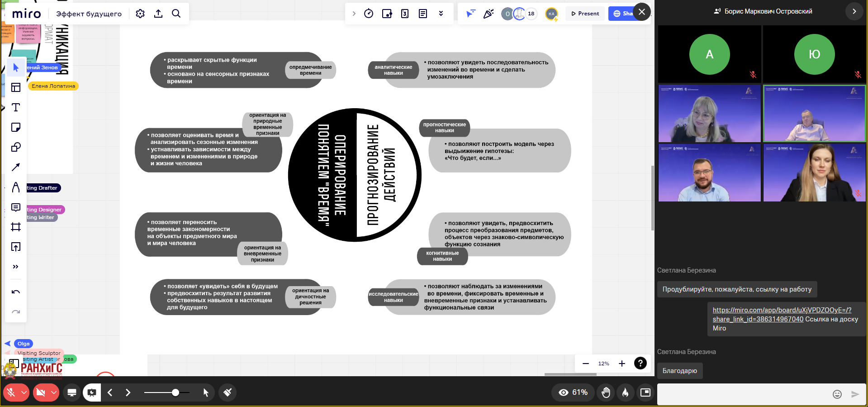Expand camera options dropdown arrow
Image resolution: width=868 pixels, height=407 pixels.
[54, 393]
